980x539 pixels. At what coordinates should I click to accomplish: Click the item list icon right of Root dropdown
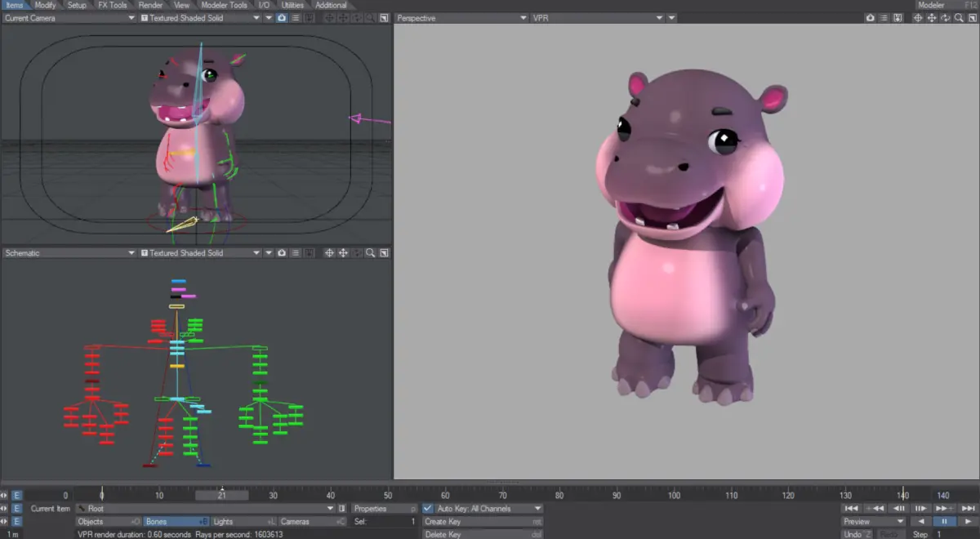pyautogui.click(x=342, y=508)
